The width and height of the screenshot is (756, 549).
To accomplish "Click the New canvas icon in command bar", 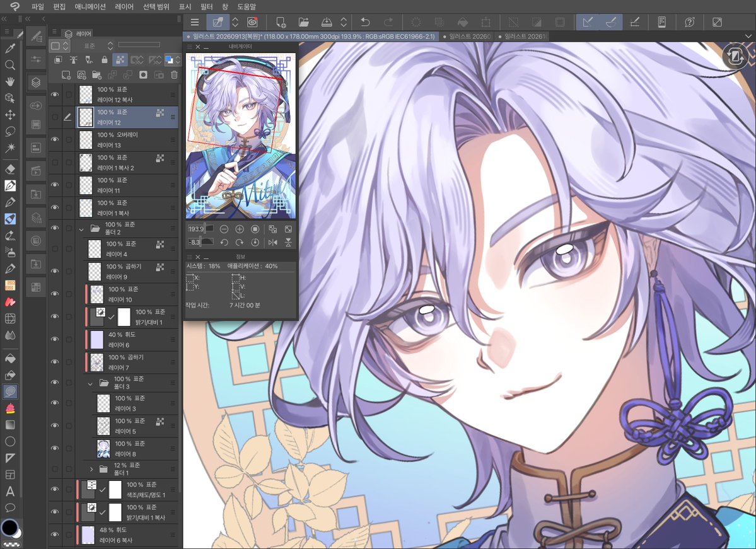I will pos(281,22).
